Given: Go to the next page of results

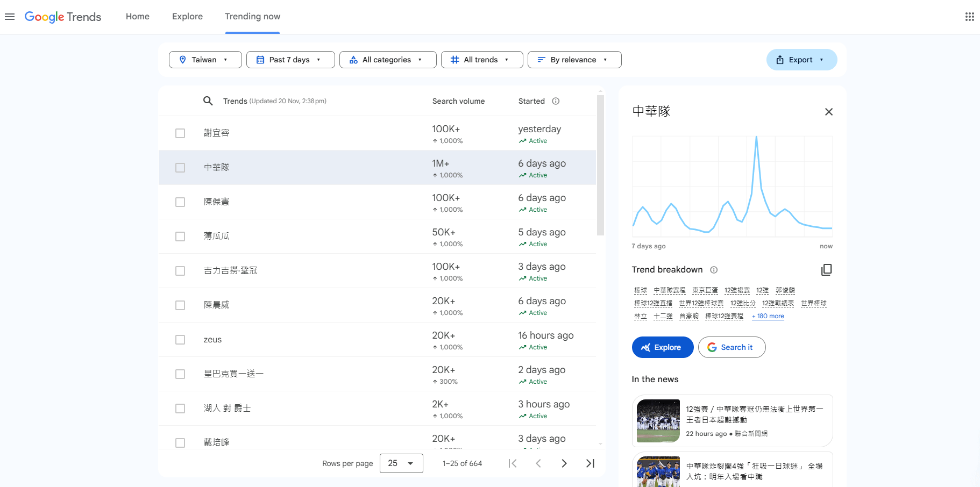Looking at the screenshot, I should [564, 463].
